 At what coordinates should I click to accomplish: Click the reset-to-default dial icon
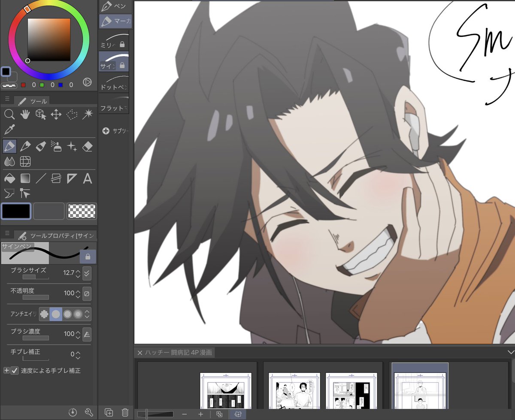point(73,412)
